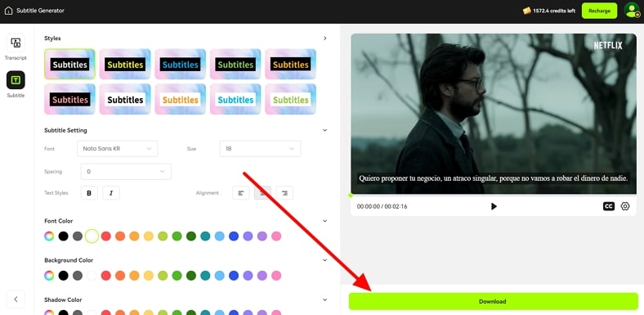The width and height of the screenshot is (644, 315).
Task: Click the green Download button
Action: tap(494, 301)
